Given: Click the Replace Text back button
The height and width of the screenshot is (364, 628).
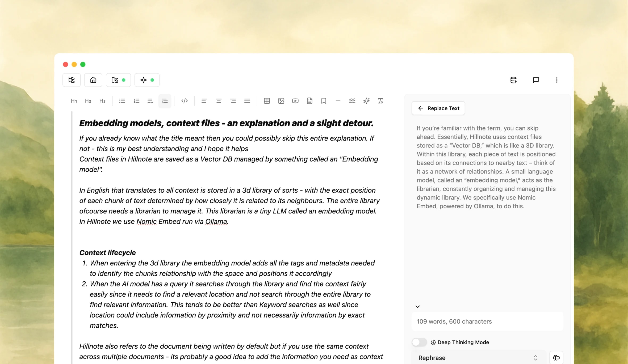Looking at the screenshot, I should coord(438,108).
